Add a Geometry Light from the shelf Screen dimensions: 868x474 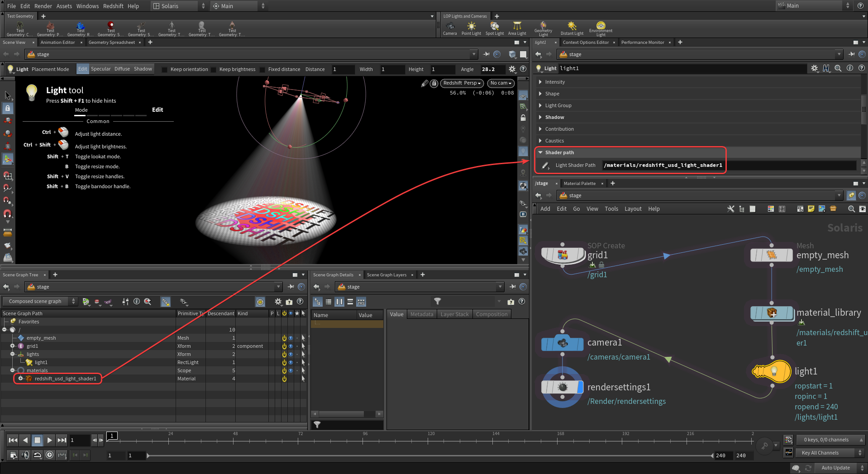coord(543,28)
